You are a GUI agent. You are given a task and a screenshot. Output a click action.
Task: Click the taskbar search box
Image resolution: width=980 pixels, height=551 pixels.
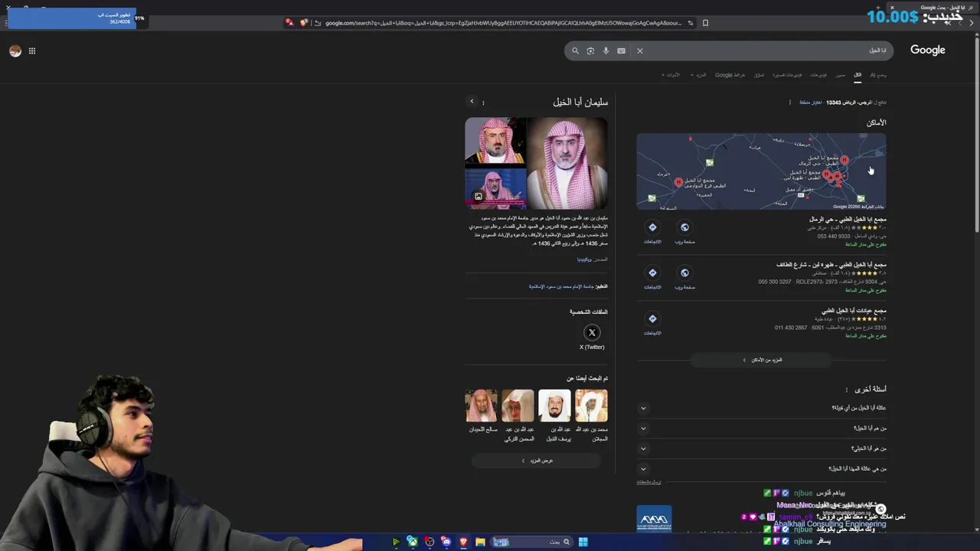531,542
